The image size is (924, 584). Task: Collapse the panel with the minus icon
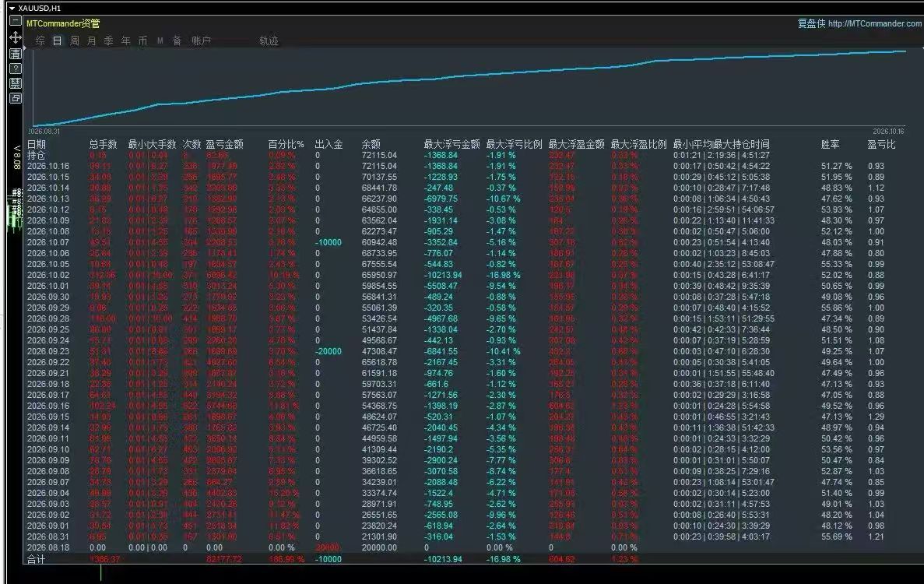(16, 21)
